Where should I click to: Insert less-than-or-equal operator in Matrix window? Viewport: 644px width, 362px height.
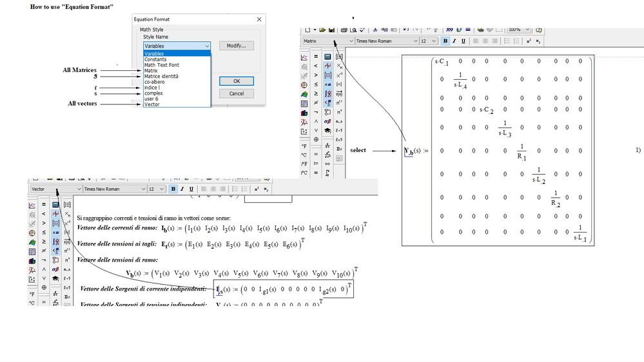click(x=316, y=84)
